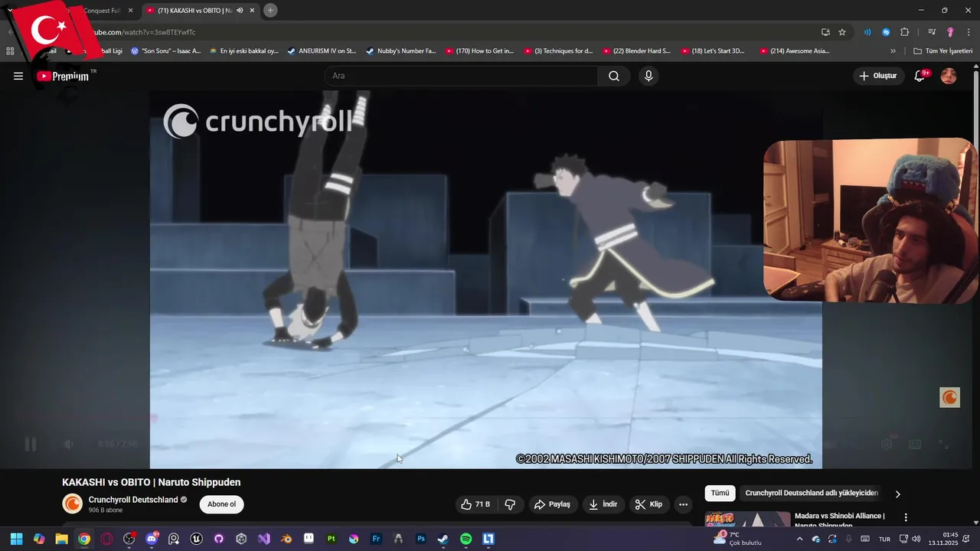Download video with İndir button

tap(603, 504)
